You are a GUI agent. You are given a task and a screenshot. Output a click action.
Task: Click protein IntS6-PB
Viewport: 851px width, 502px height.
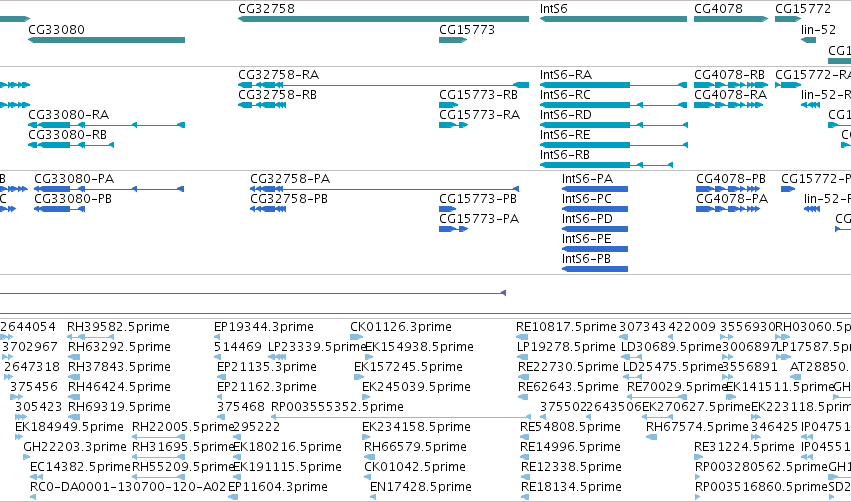tap(587, 259)
